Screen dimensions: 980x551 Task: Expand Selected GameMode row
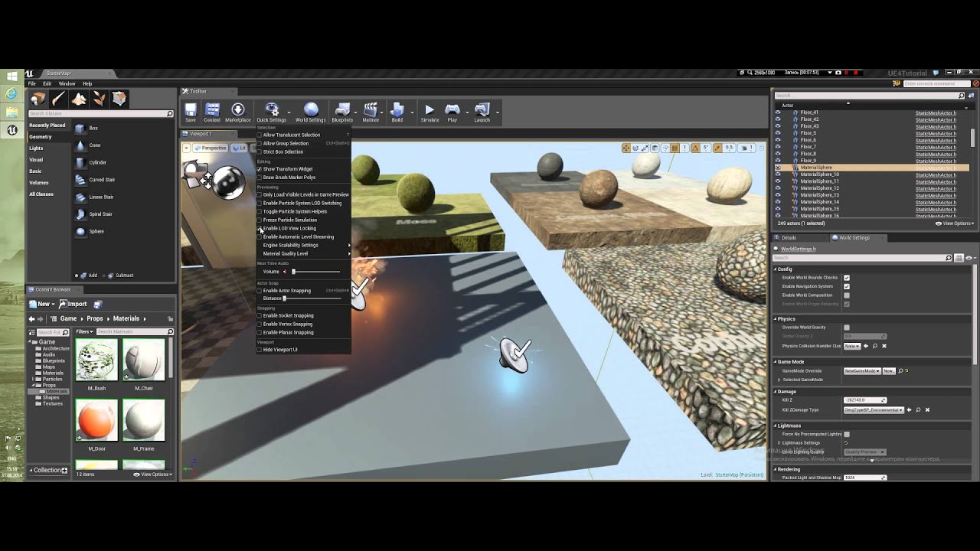coord(779,380)
